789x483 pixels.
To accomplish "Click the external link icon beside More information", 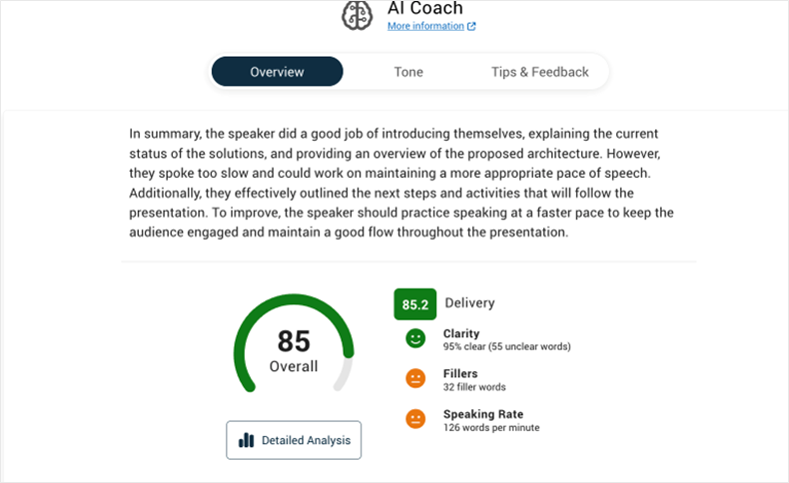I will point(472,27).
